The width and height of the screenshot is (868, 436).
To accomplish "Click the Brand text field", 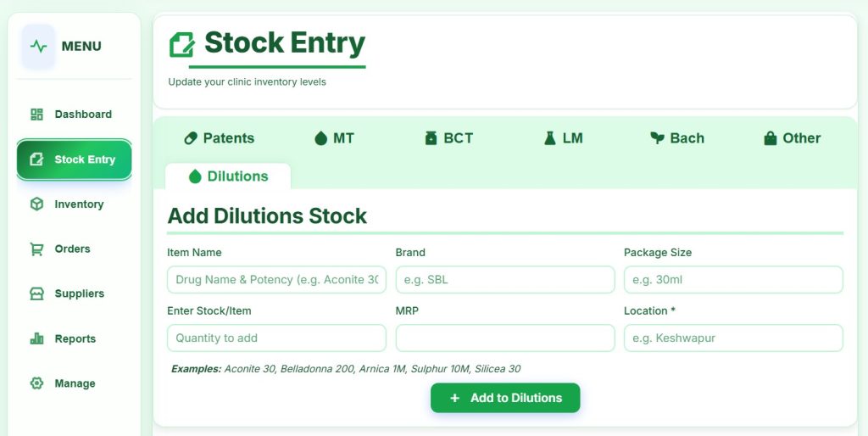I will tap(505, 280).
